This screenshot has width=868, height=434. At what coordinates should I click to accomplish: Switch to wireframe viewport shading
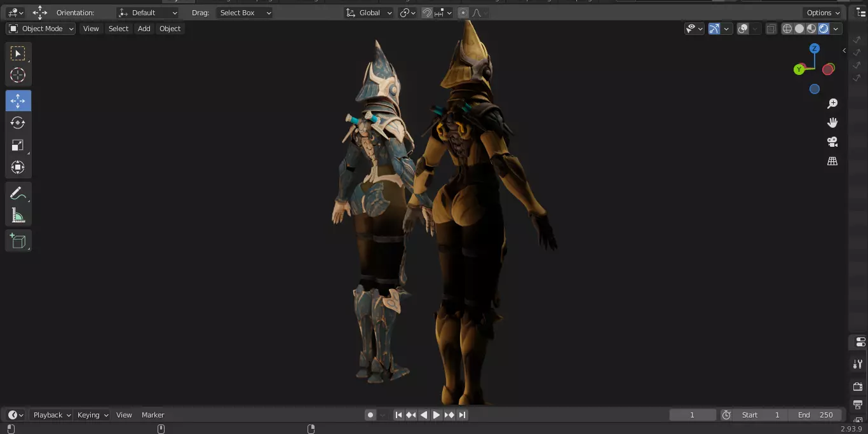[x=787, y=29]
